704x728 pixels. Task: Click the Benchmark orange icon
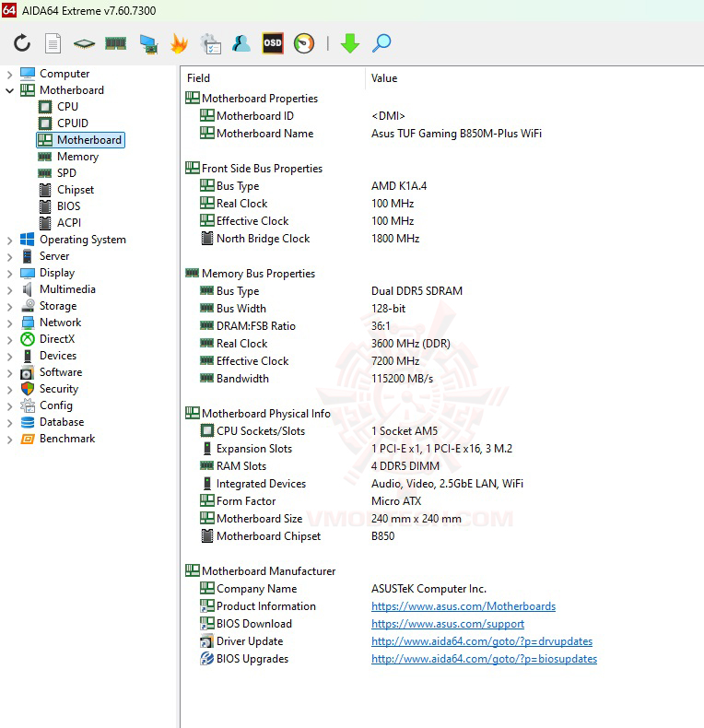click(28, 439)
